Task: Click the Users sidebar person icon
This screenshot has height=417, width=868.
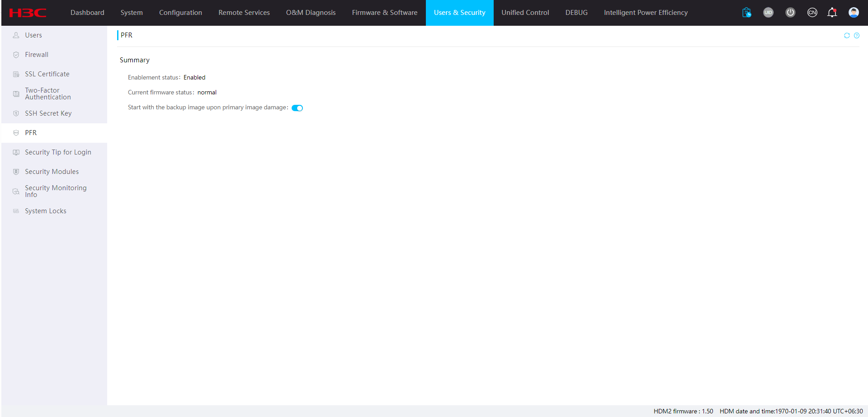Action: point(16,35)
